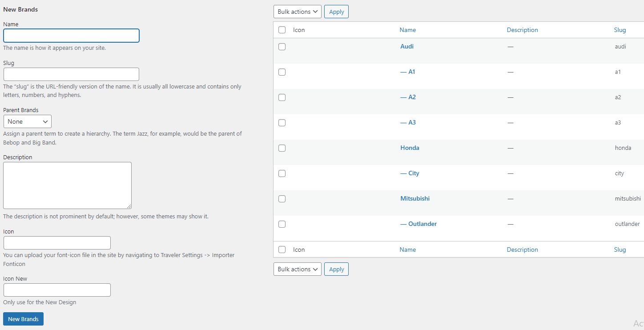Select the City row checkbox

[282, 173]
